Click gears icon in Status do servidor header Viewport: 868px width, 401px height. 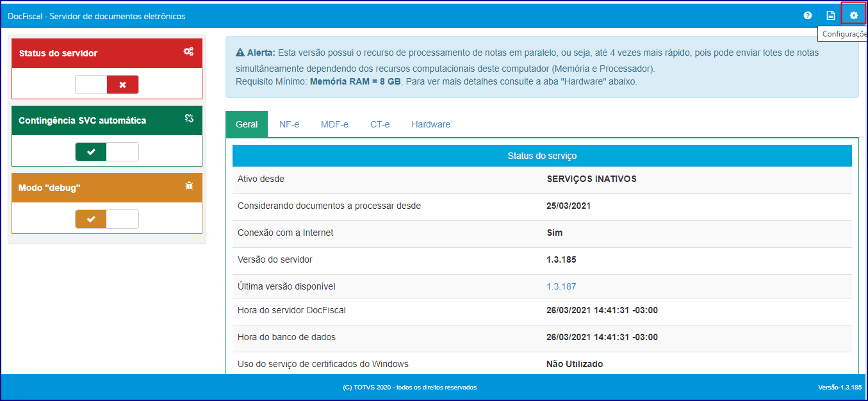pos(188,52)
